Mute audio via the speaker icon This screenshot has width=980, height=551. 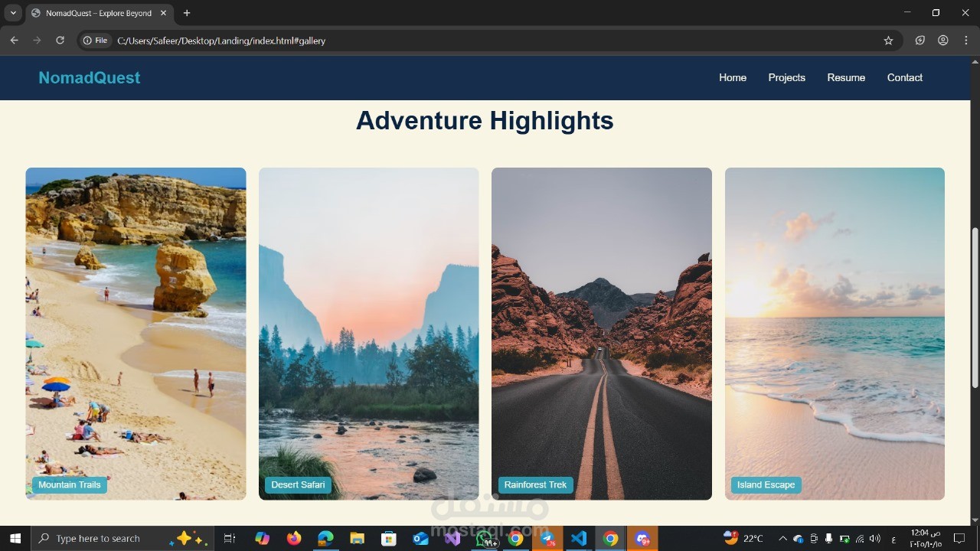point(874,538)
